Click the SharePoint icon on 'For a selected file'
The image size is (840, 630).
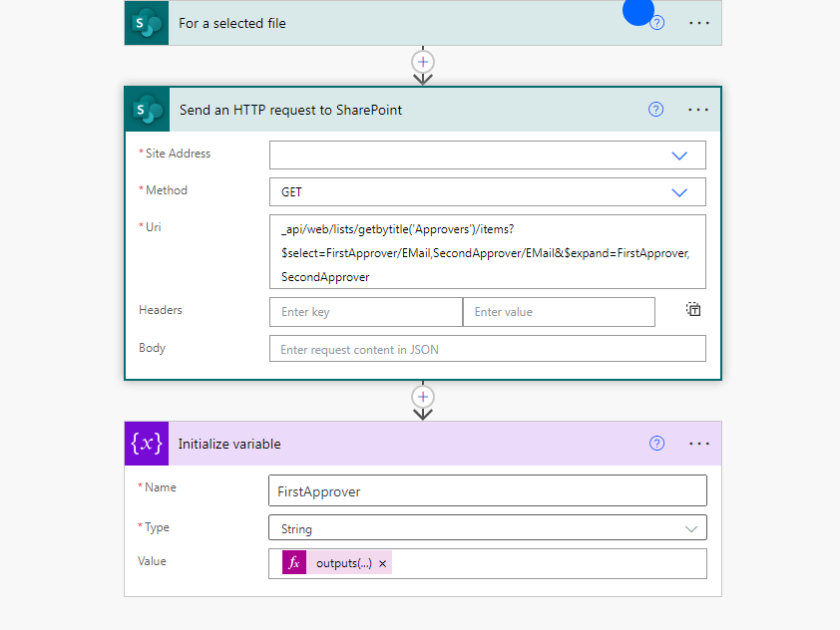146,22
